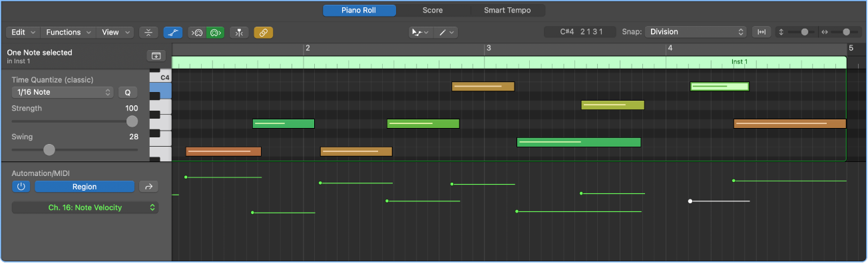Viewport: 868px width, 264px height.
Task: Click the Inst 1 region header
Action: click(509, 62)
